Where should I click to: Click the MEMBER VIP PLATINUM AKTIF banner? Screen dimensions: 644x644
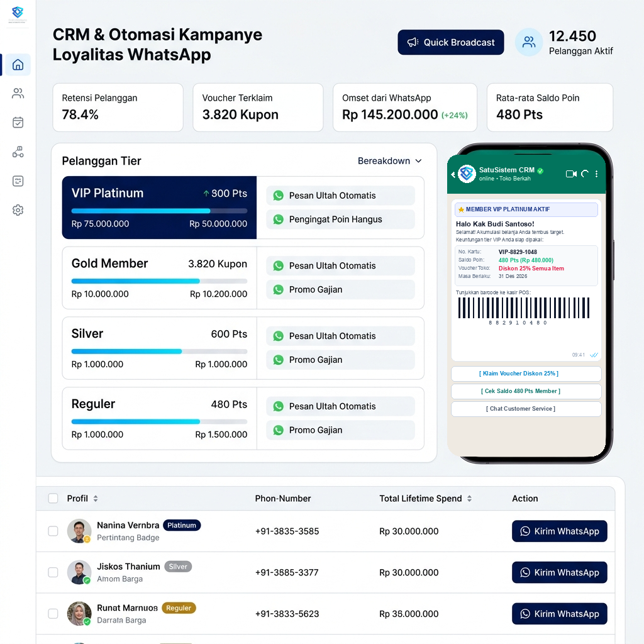click(526, 209)
